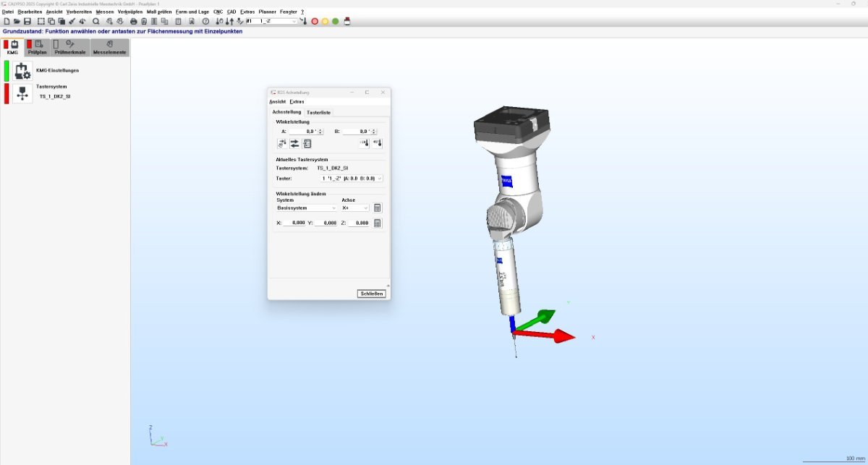Image resolution: width=868 pixels, height=465 pixels.
Task: Open the Messen menu
Action: tap(105, 12)
